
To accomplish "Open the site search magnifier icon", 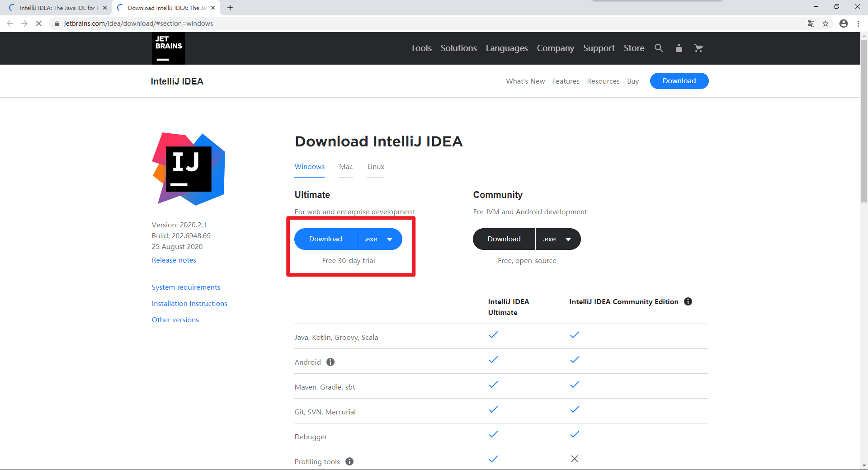I will (x=659, y=48).
